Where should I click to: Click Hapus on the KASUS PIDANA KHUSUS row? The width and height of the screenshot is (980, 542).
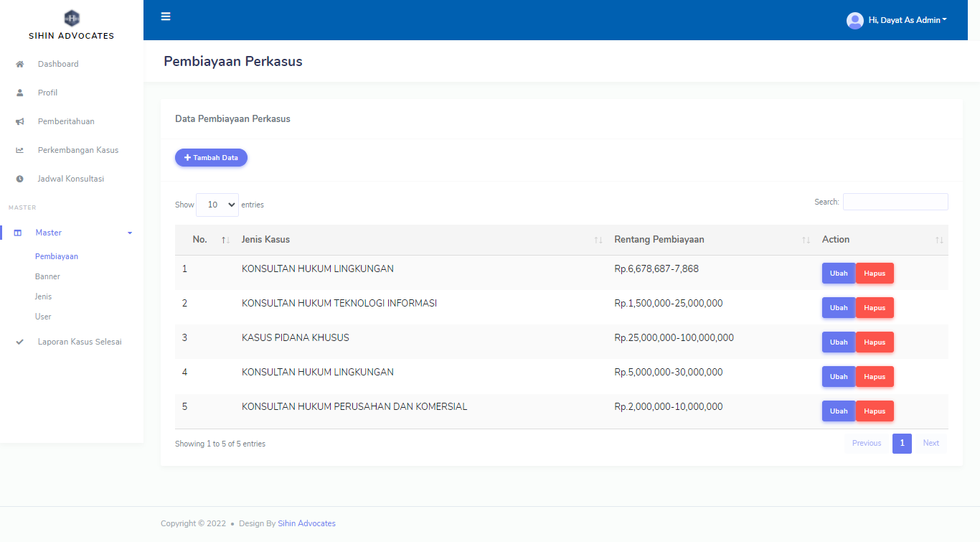[875, 342]
